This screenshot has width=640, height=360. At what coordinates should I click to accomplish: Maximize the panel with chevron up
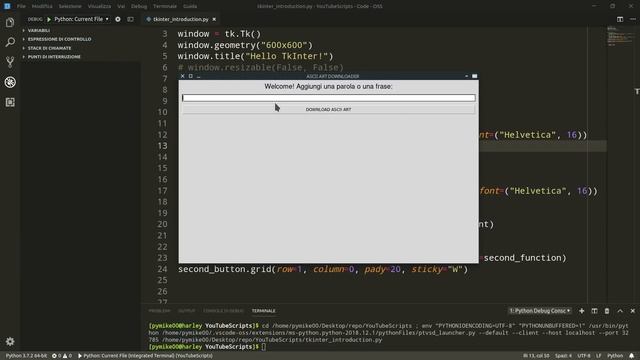point(620,311)
